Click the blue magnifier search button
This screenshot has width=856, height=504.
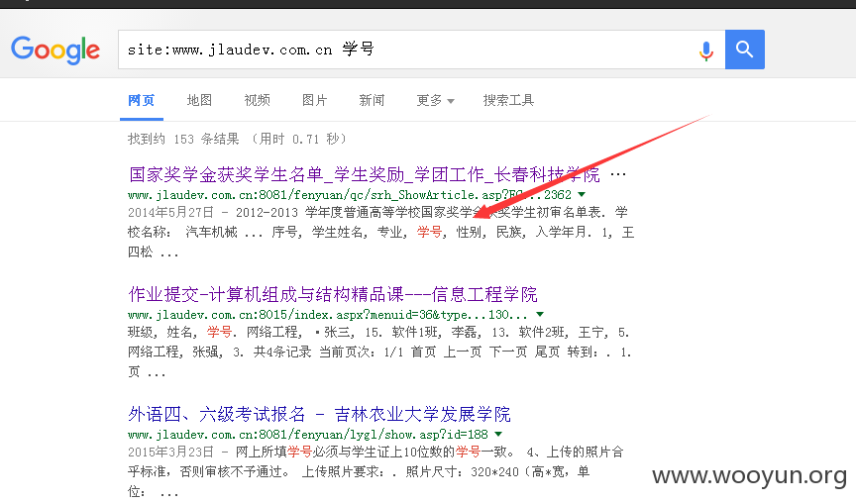(745, 50)
